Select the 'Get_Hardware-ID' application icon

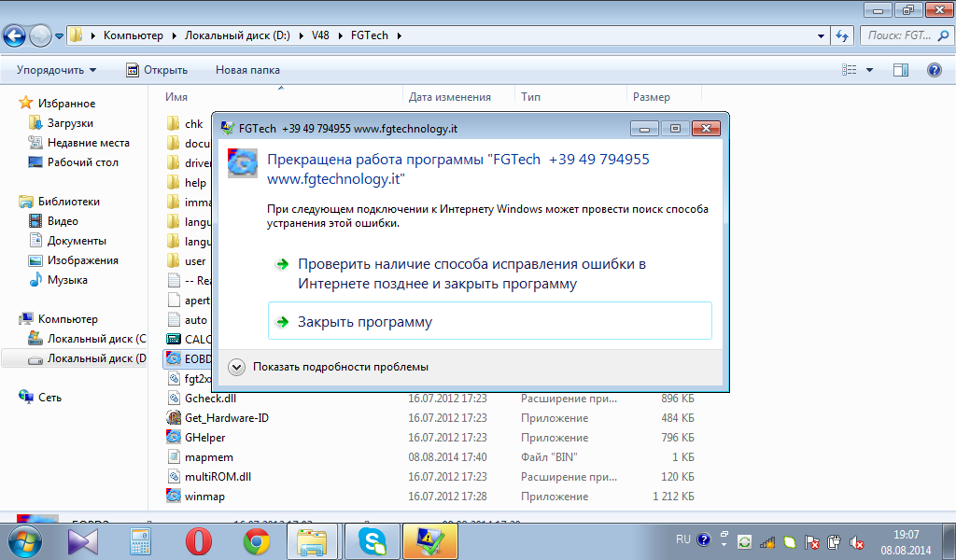pyautogui.click(x=174, y=418)
